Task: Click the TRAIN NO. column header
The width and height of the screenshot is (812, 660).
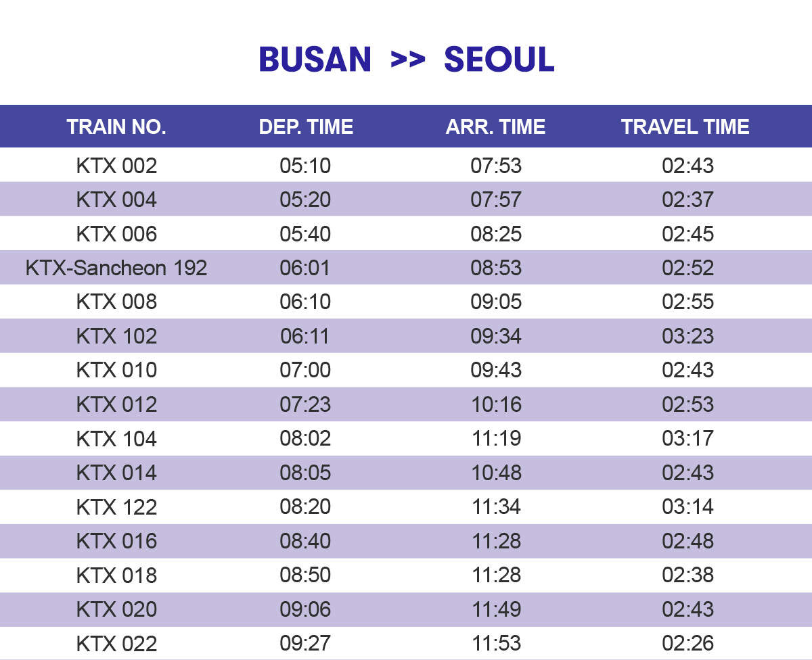Action: click(116, 126)
